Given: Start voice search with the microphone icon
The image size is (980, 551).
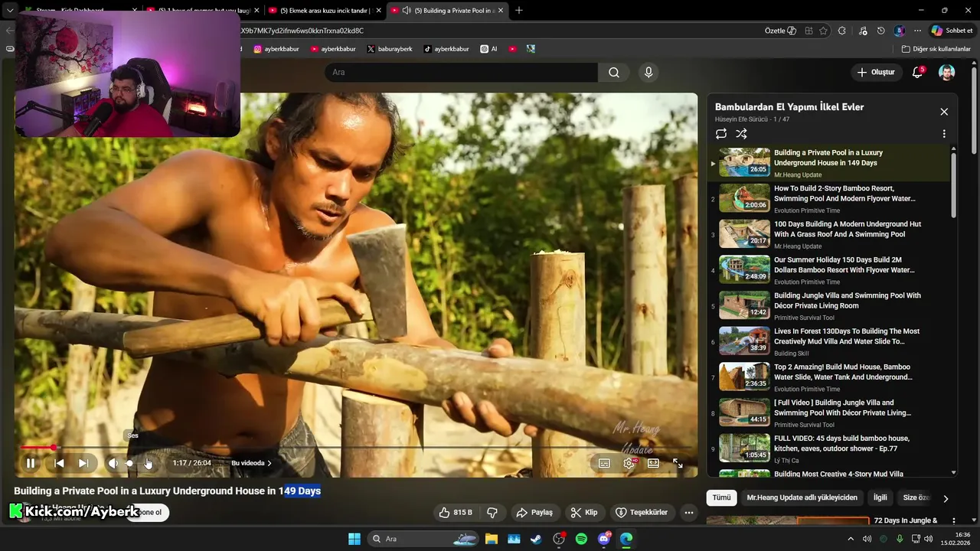Looking at the screenshot, I should 648,72.
